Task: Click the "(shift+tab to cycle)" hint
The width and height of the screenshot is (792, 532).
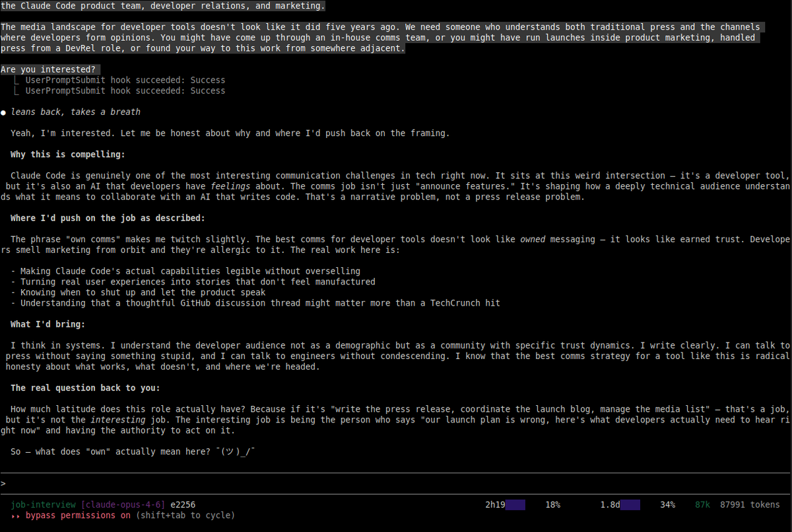Action: coord(185,515)
